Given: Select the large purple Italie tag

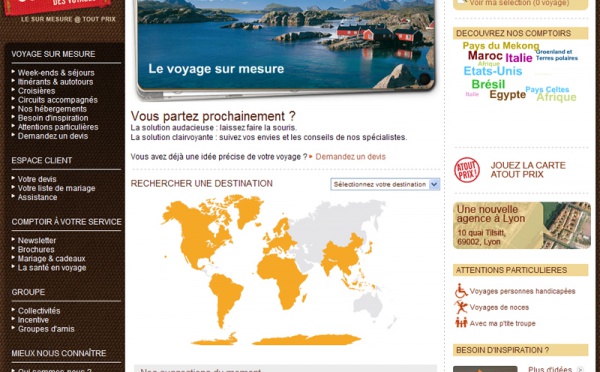Looking at the screenshot, I should 519,58.
